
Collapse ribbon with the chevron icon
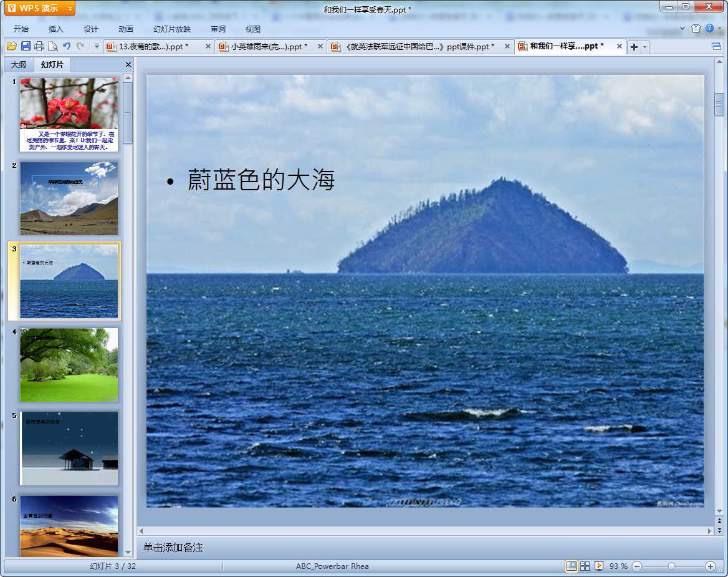(x=682, y=28)
